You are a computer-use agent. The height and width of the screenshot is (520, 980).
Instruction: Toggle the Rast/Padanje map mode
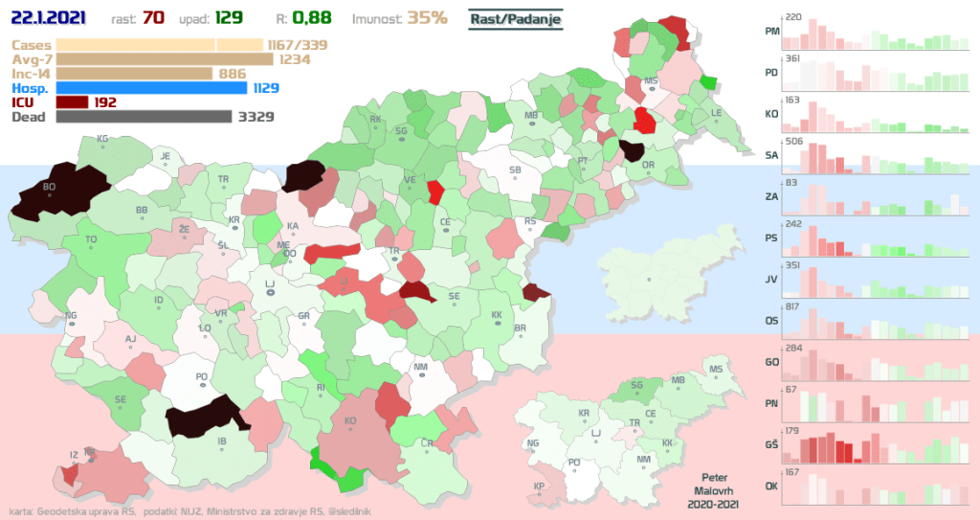[x=517, y=19]
